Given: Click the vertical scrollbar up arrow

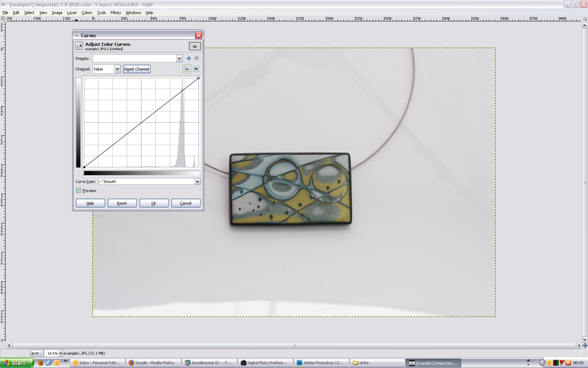Looking at the screenshot, I should coord(585,25).
